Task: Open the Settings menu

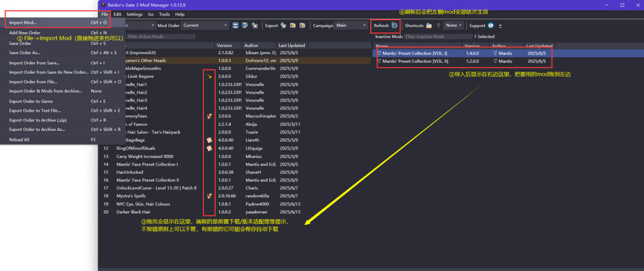Action: [x=134, y=14]
